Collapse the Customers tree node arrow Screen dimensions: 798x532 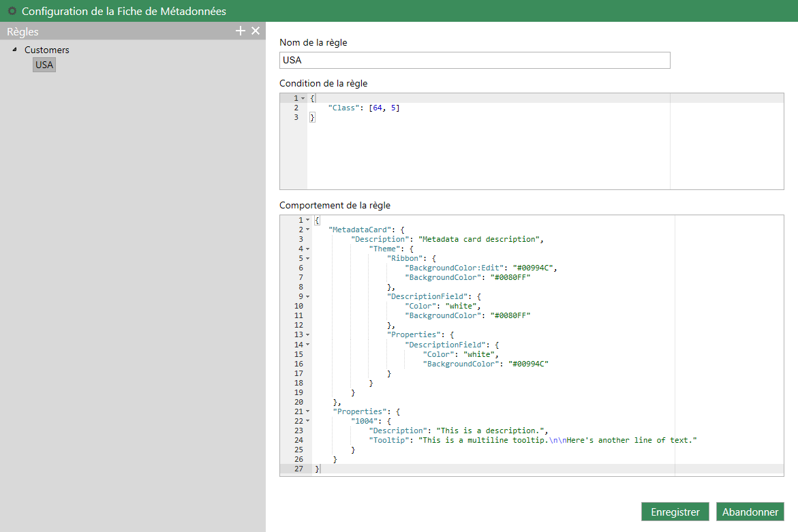[15, 50]
